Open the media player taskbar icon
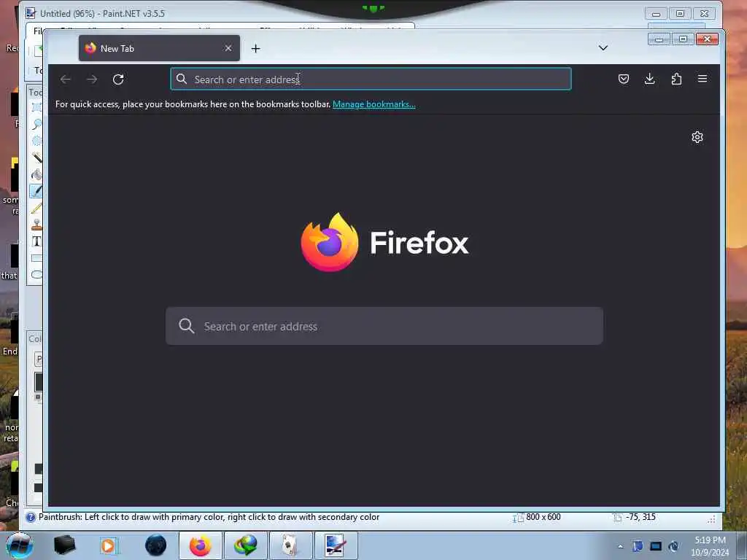Screen dimensions: 747x560 [x=109, y=545]
